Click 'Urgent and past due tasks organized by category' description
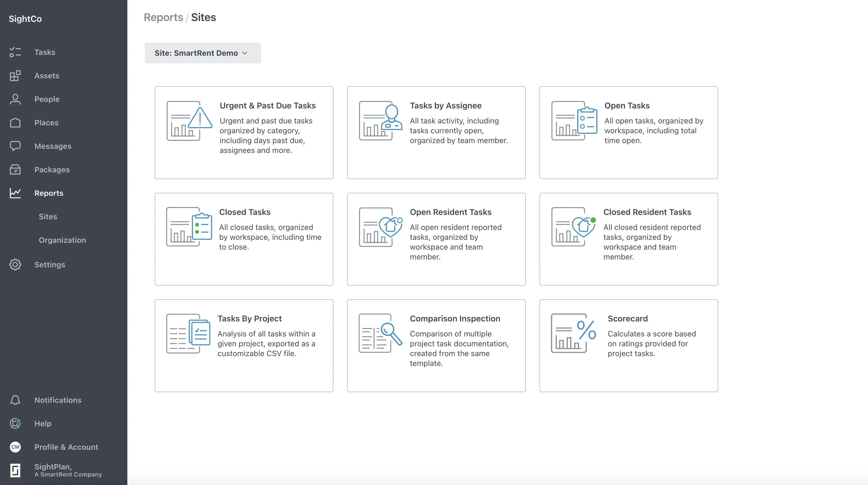The height and width of the screenshot is (485, 868). point(266,135)
